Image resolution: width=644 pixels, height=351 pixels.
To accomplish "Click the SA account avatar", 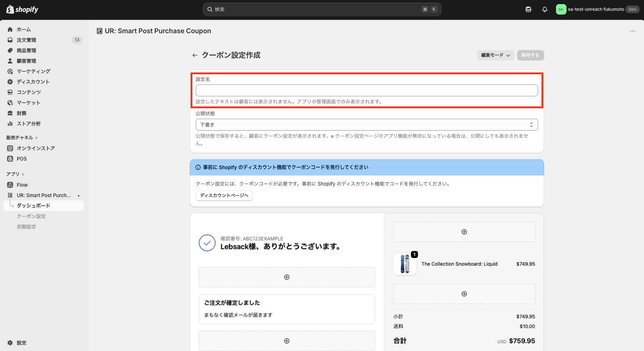I will click(x=561, y=9).
